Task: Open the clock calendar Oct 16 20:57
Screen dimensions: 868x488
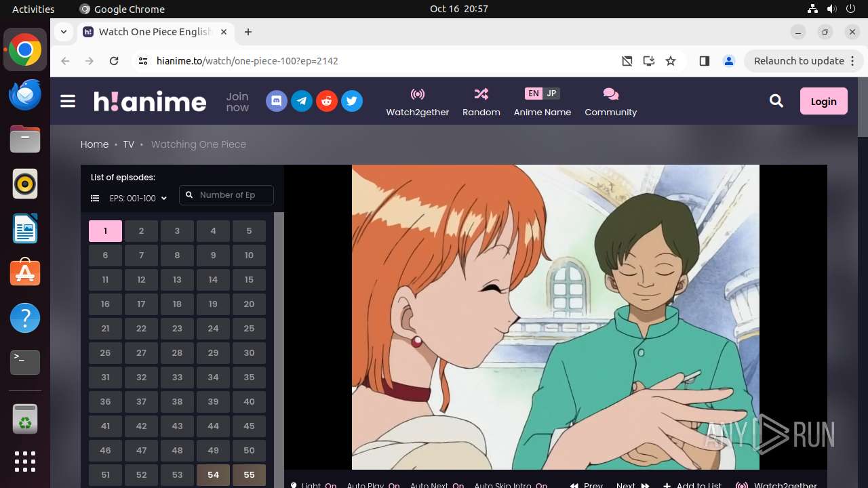Action: [x=459, y=9]
